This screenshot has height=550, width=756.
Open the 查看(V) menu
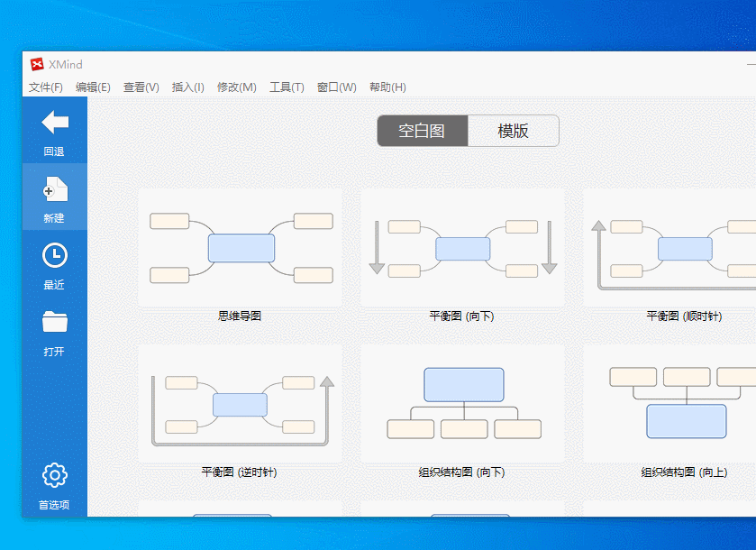point(141,87)
